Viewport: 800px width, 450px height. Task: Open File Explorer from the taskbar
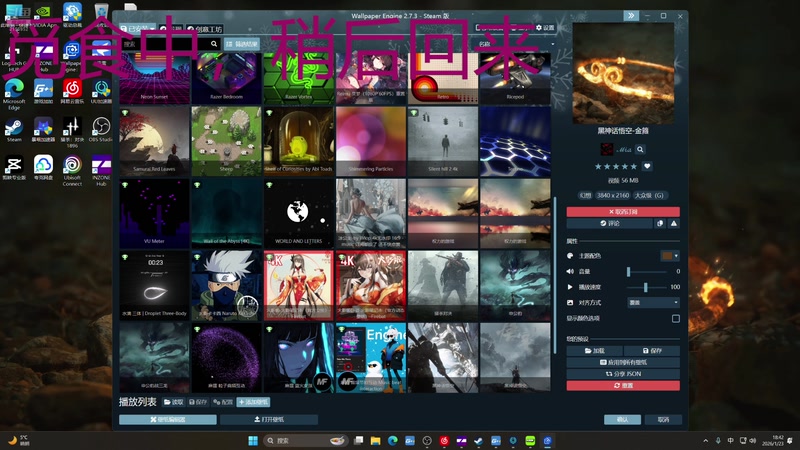(x=376, y=440)
